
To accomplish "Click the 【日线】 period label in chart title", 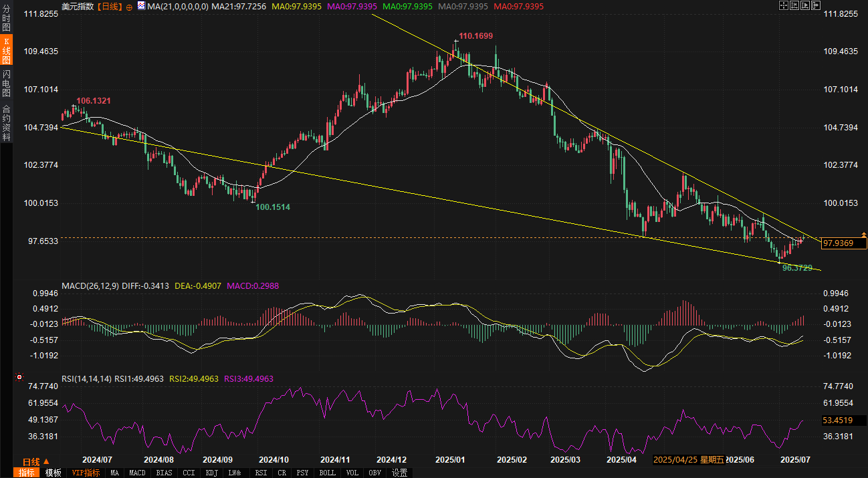I will click(110, 7).
